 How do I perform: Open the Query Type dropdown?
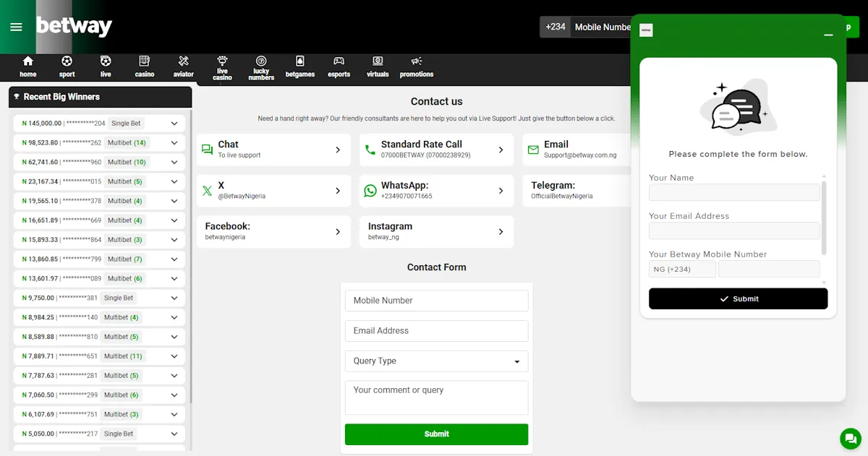click(436, 361)
